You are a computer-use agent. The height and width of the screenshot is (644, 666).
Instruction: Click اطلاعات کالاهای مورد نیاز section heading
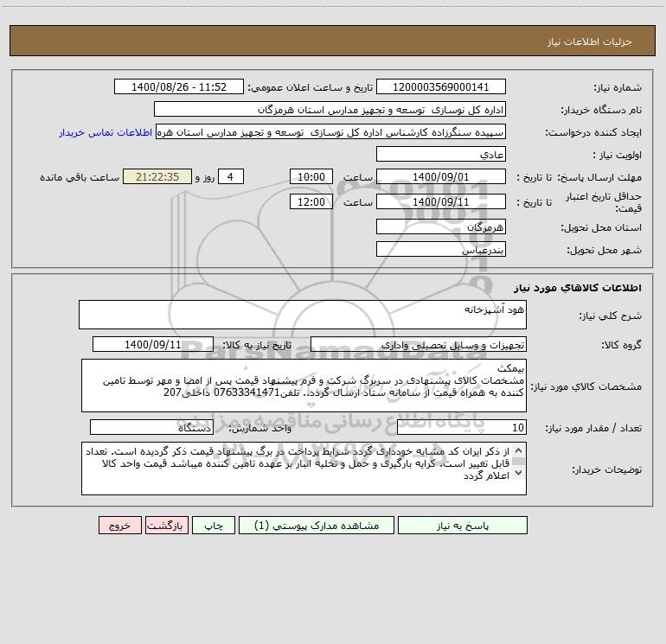click(577, 288)
